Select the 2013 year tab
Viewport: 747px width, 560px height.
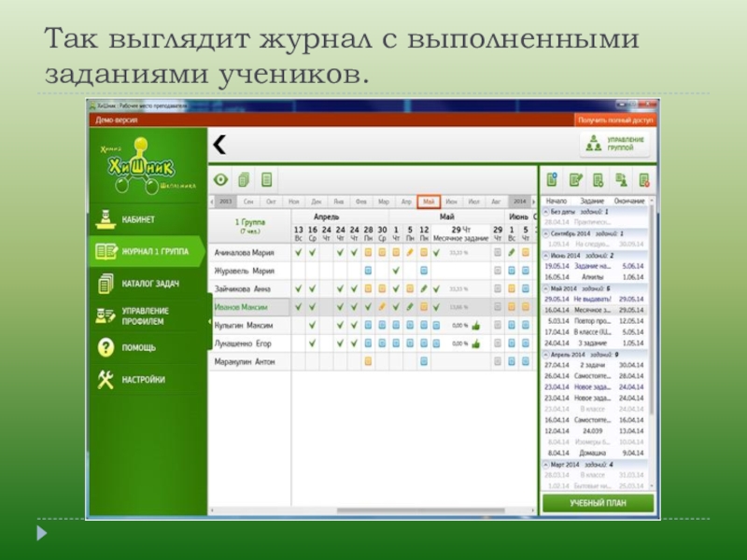[225, 202]
